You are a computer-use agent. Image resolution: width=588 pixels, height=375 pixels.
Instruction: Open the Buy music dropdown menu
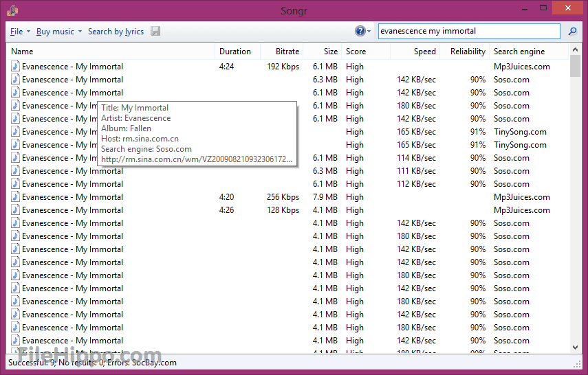point(59,32)
